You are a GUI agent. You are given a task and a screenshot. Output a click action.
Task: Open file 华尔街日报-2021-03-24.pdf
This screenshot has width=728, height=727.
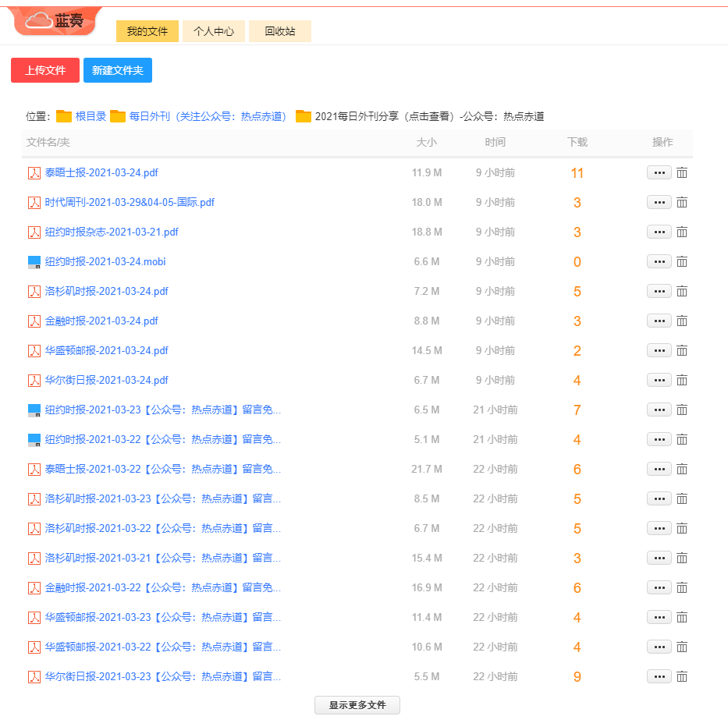[106, 380]
